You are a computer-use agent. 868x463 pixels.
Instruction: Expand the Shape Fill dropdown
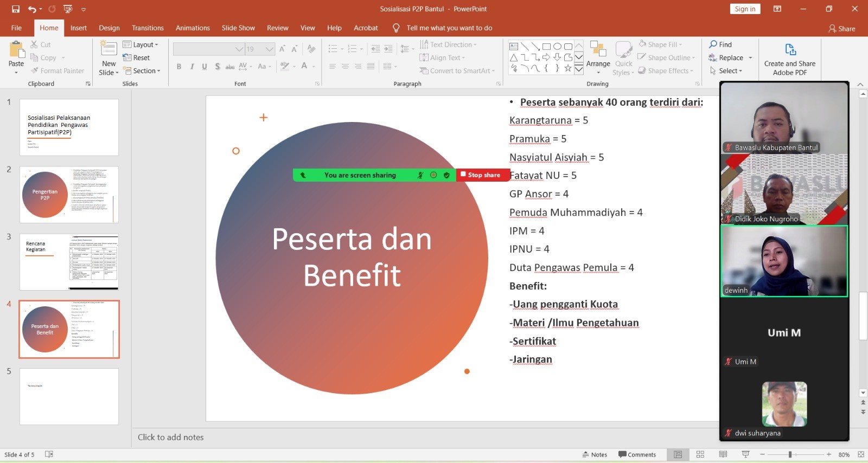coord(660,44)
